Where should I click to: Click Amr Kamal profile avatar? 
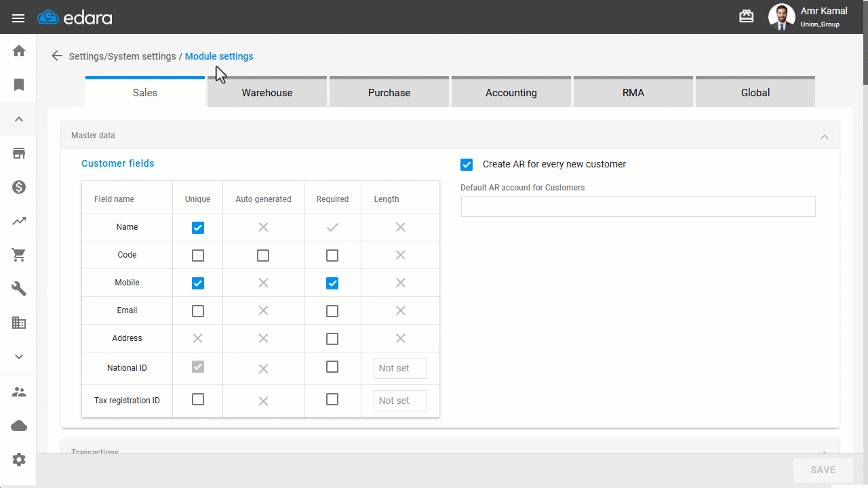point(782,17)
